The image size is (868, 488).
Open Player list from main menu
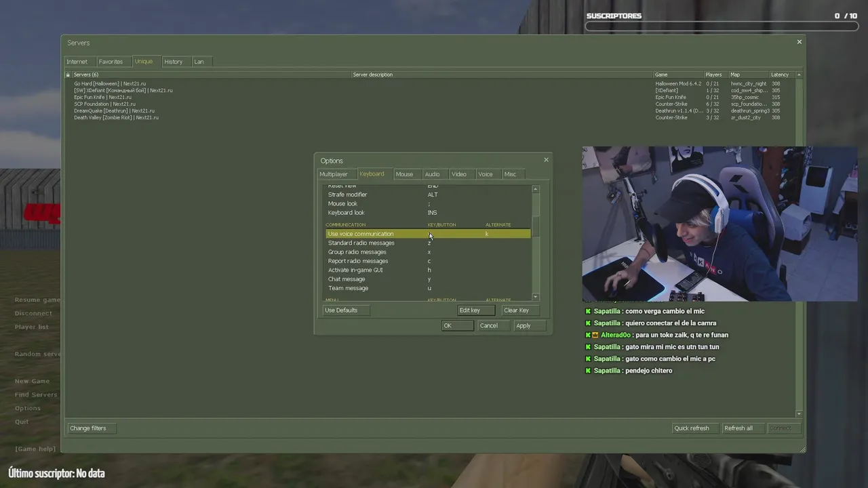32,327
